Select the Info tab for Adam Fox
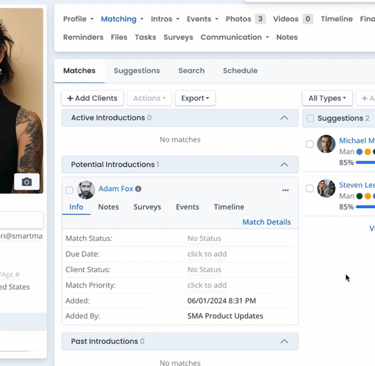Image resolution: width=375 pixels, height=366 pixels. click(x=76, y=207)
